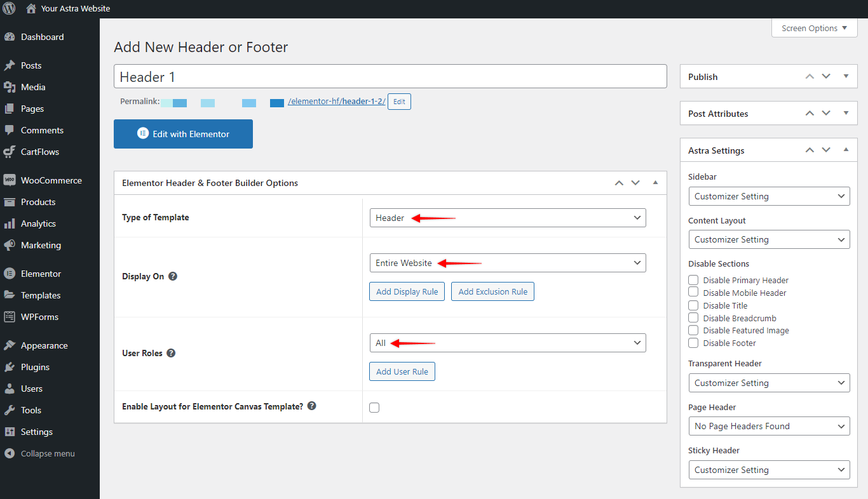This screenshot has width=868, height=499.
Task: Click the Products box icon
Action: click(x=10, y=202)
